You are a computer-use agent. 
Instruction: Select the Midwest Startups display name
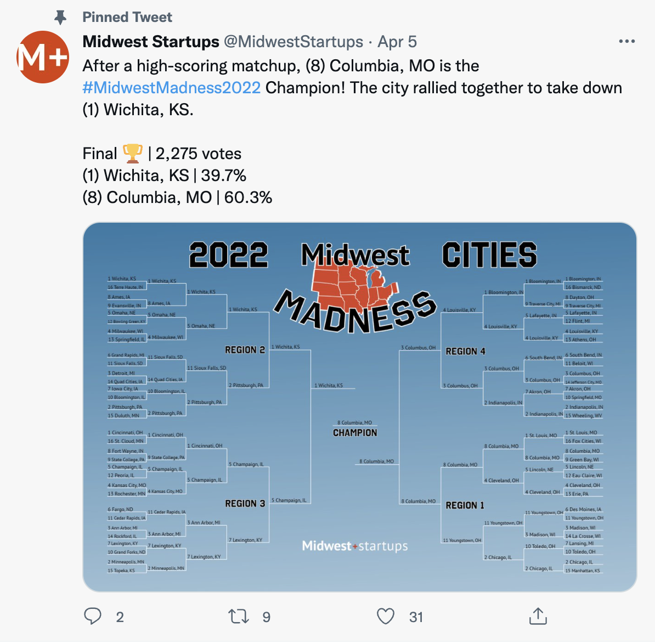pyautogui.click(x=152, y=41)
